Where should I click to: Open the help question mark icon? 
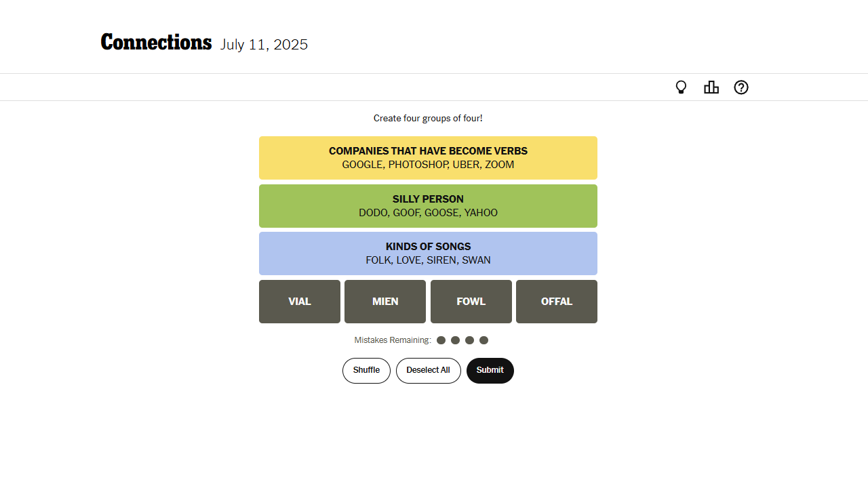point(741,87)
